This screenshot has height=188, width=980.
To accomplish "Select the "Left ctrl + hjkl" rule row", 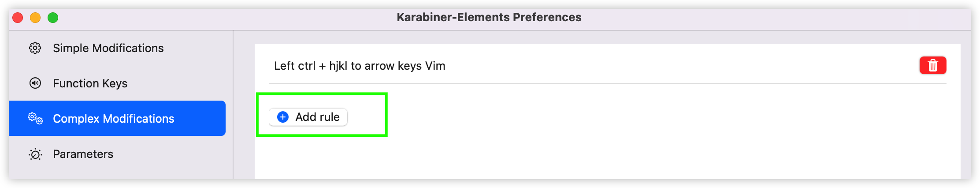I will coord(360,66).
